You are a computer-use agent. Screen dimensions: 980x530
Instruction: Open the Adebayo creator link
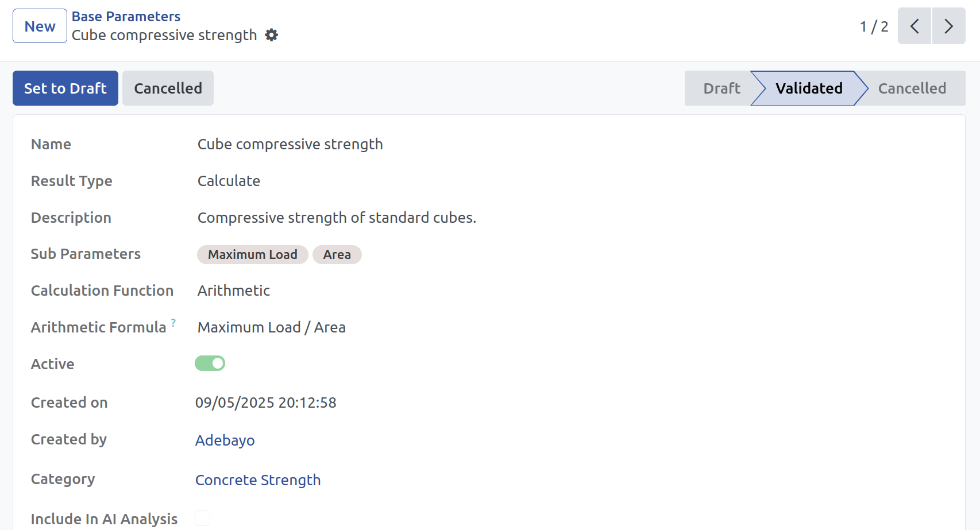[x=225, y=440]
